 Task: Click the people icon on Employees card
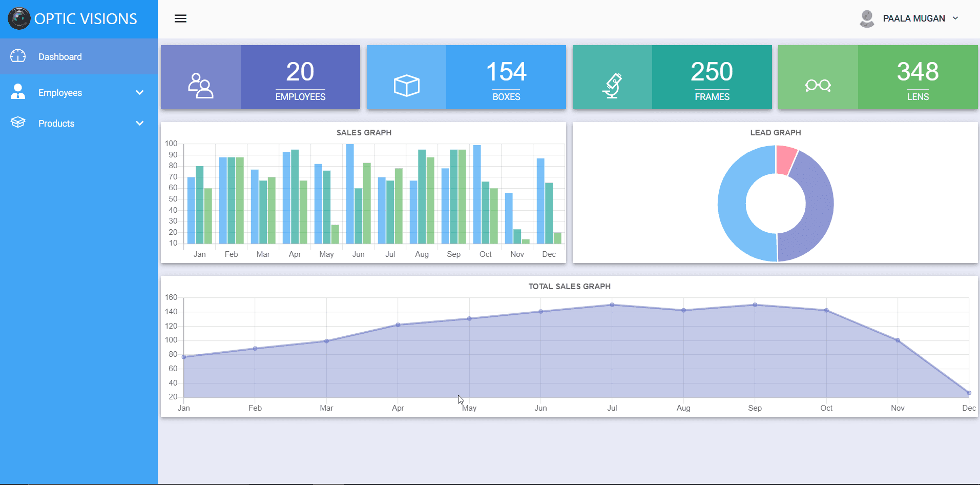click(x=201, y=85)
